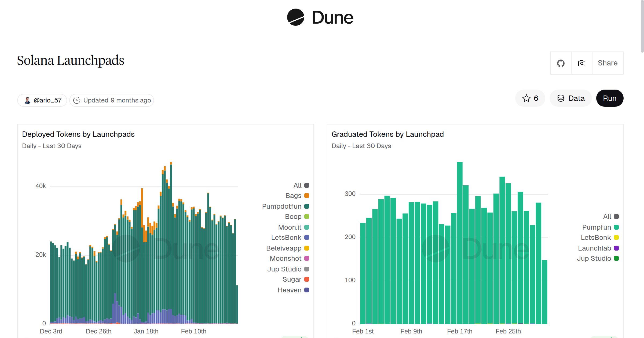
Task: Open the Share options
Action: point(607,63)
